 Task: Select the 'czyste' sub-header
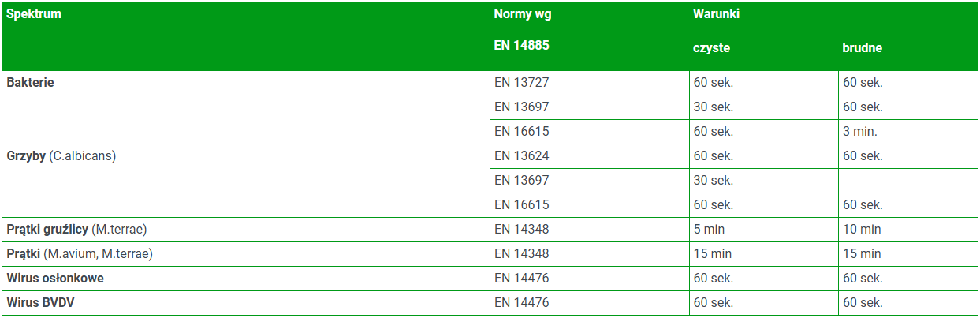click(711, 47)
